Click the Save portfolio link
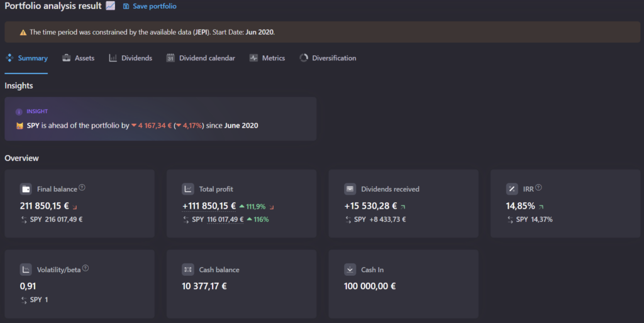The image size is (644, 323). (150, 6)
